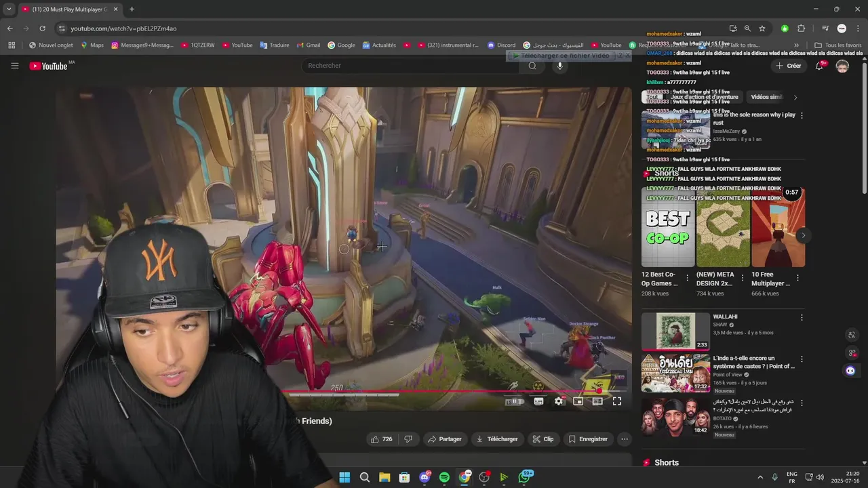Click the red scrubber handle of the progress bar
868x488 pixels.
599,391
